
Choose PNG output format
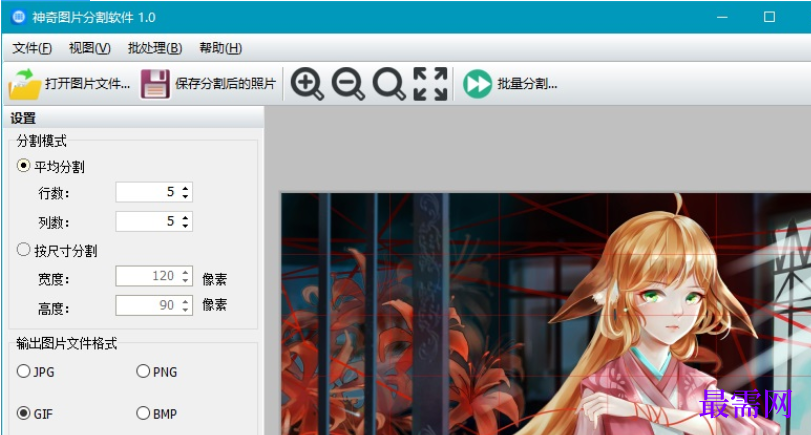click(x=143, y=371)
